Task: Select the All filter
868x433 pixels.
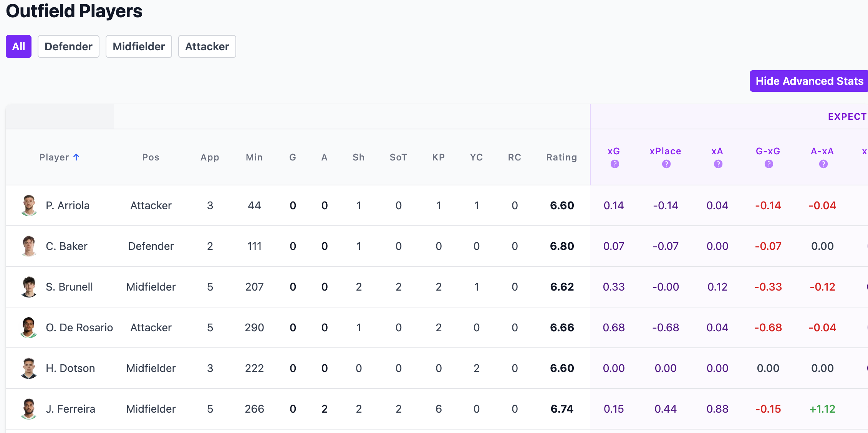Action: (18, 46)
